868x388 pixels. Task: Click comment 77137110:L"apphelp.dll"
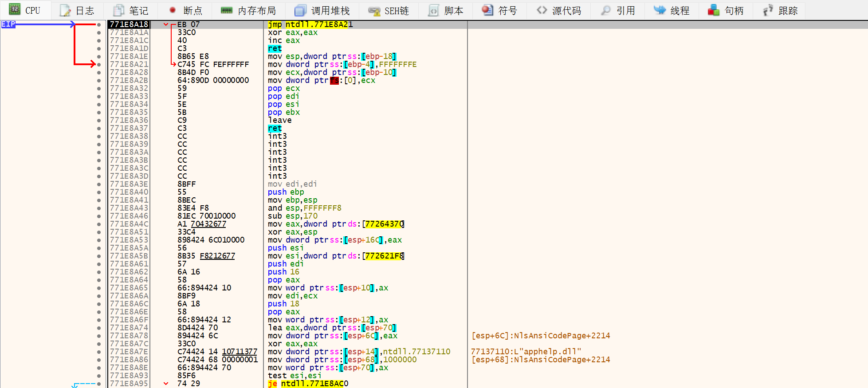tap(526, 352)
